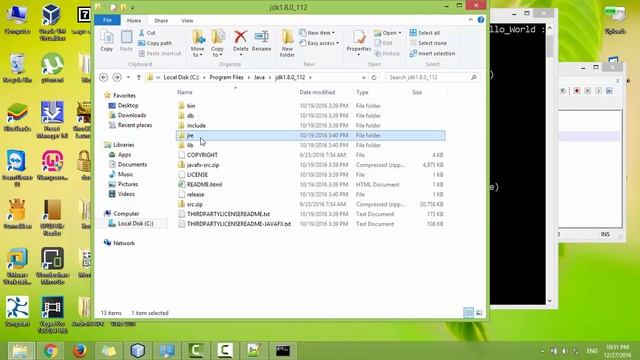640x360 pixels.
Task: Delete the selected jre folder
Action: coord(240,42)
